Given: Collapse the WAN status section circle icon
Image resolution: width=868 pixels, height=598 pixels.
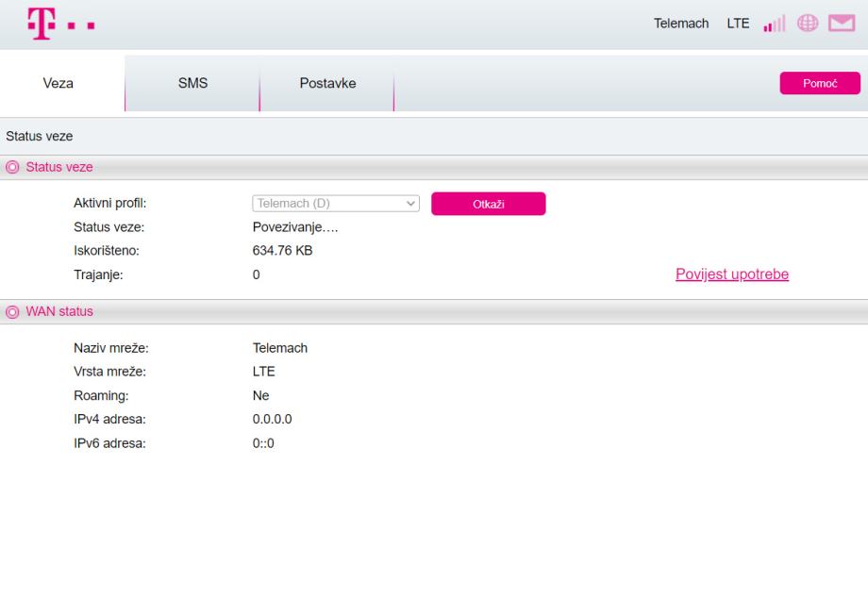Looking at the screenshot, I should point(12,312).
